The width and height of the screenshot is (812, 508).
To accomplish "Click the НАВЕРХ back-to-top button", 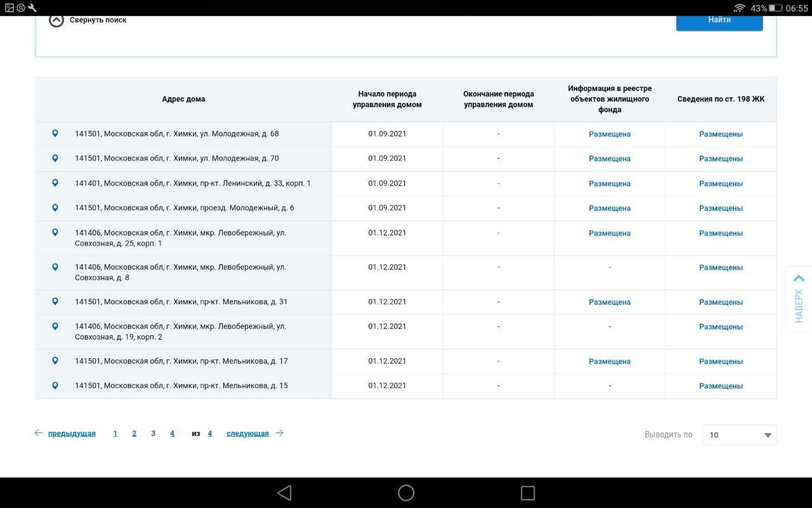I will pos(799,298).
